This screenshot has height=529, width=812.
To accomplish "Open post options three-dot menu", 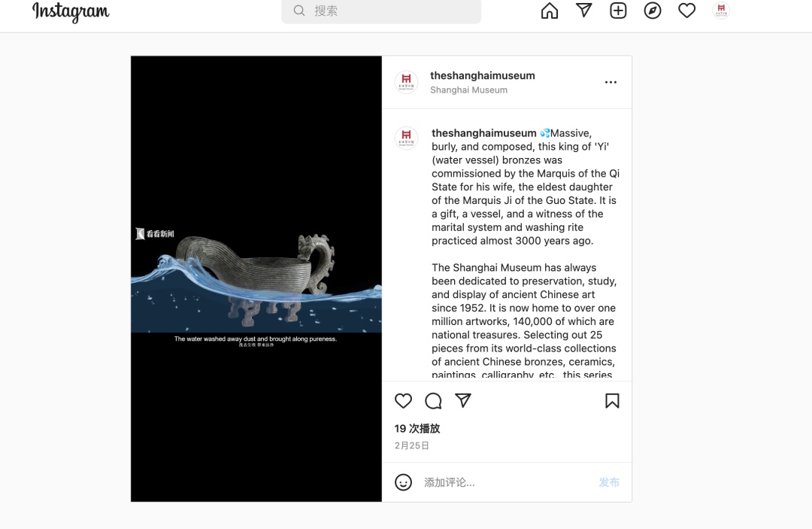I will click(611, 82).
